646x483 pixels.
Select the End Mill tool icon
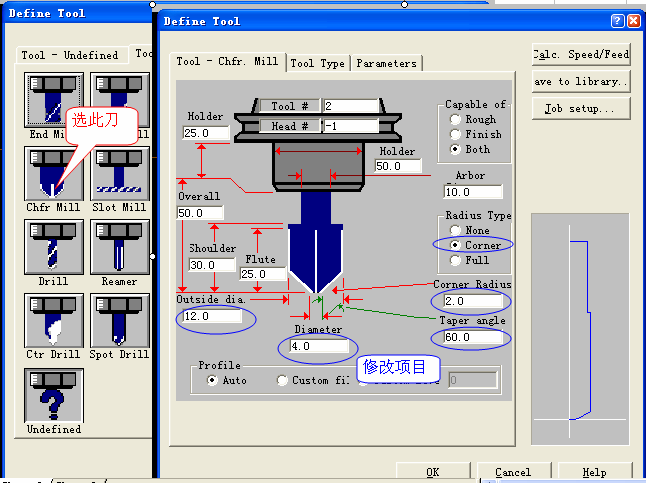(54, 100)
